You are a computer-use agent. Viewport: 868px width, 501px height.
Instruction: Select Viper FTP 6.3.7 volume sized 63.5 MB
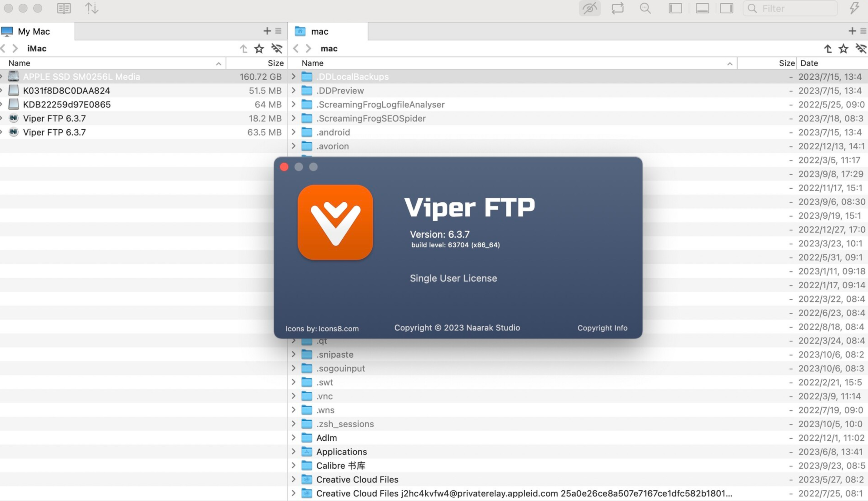pos(143,132)
